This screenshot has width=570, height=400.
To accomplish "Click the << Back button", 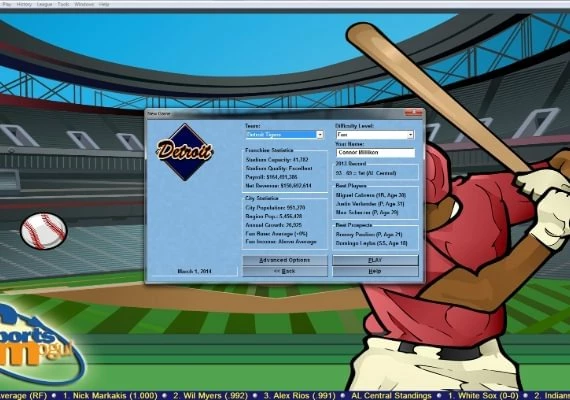I will 285,271.
